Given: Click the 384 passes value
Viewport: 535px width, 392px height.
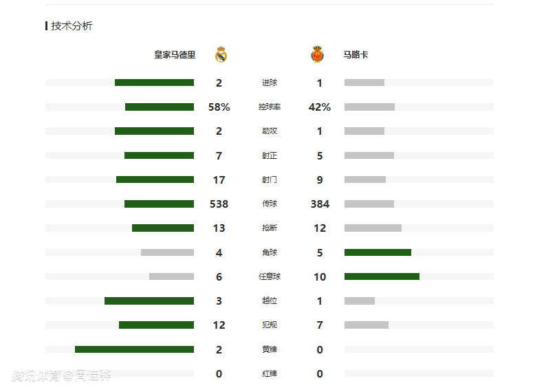Looking at the screenshot, I should coord(320,204).
